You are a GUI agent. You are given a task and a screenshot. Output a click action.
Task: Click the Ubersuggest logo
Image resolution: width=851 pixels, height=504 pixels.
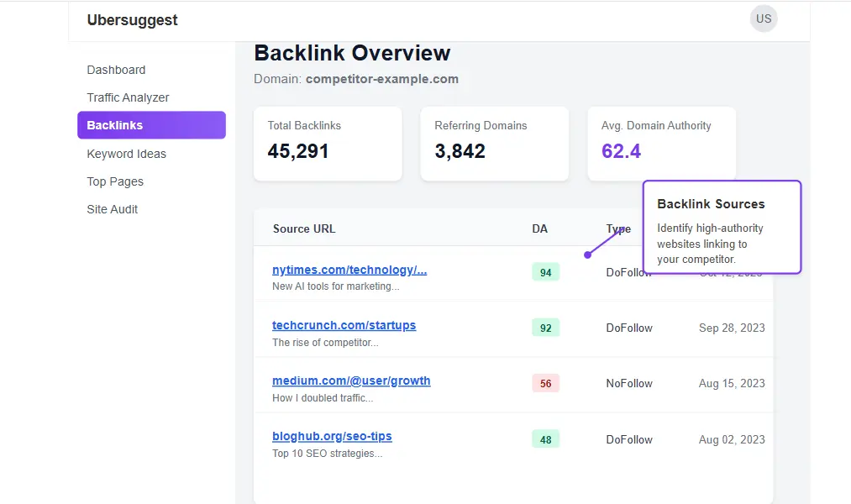[x=132, y=19]
